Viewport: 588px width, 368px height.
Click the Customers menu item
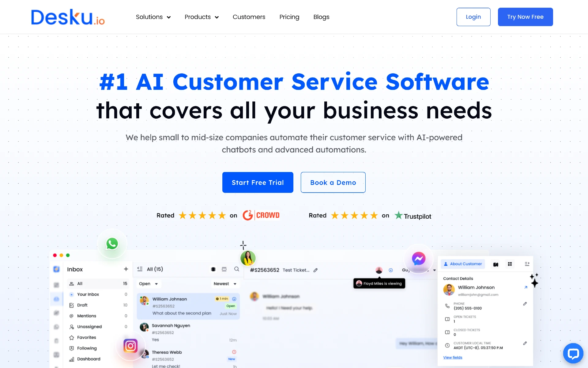point(249,17)
